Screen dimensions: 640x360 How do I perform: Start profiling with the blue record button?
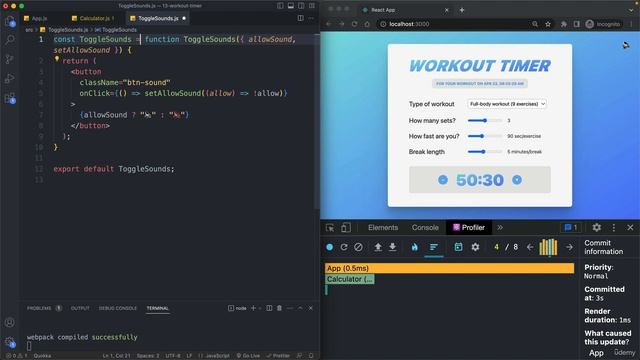click(x=329, y=247)
